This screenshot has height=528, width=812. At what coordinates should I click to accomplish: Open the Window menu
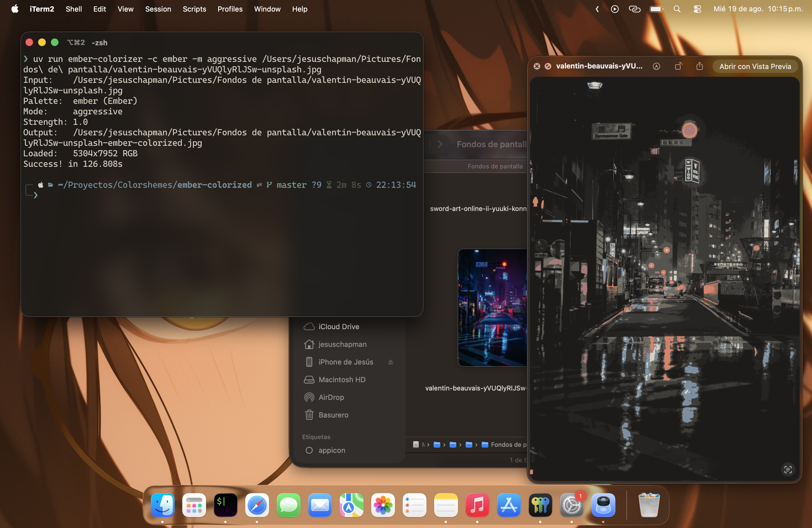(267, 9)
